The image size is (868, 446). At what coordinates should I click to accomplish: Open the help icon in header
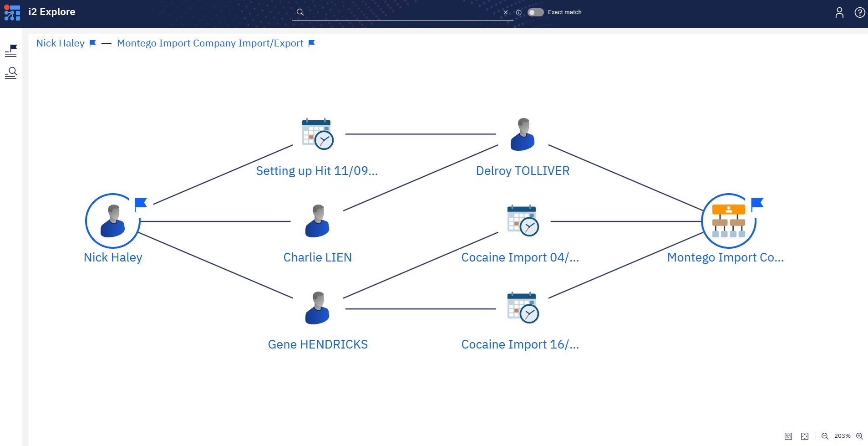point(859,13)
